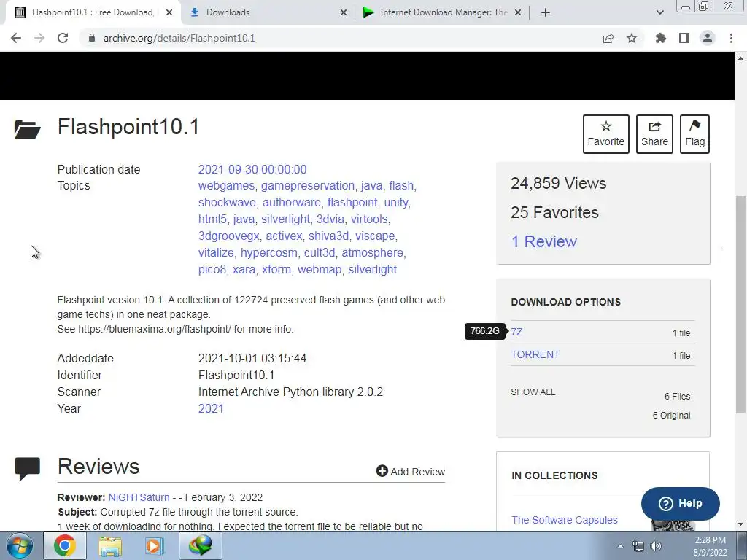Select the Flashpoint10.1 tab
The width and height of the screenshot is (747, 560).
tap(93, 12)
